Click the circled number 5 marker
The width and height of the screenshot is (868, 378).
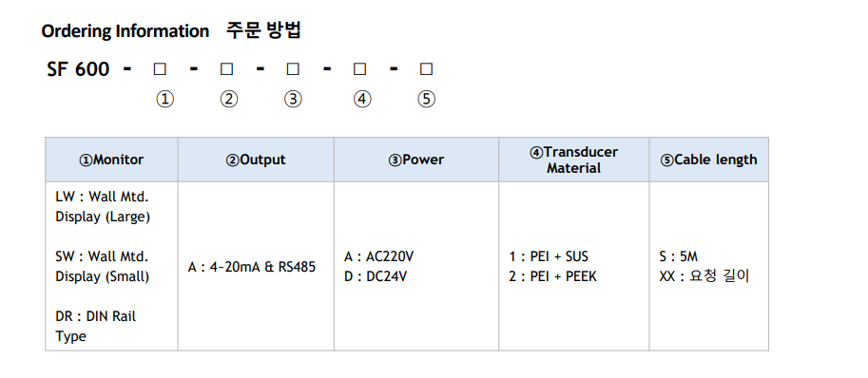426,100
